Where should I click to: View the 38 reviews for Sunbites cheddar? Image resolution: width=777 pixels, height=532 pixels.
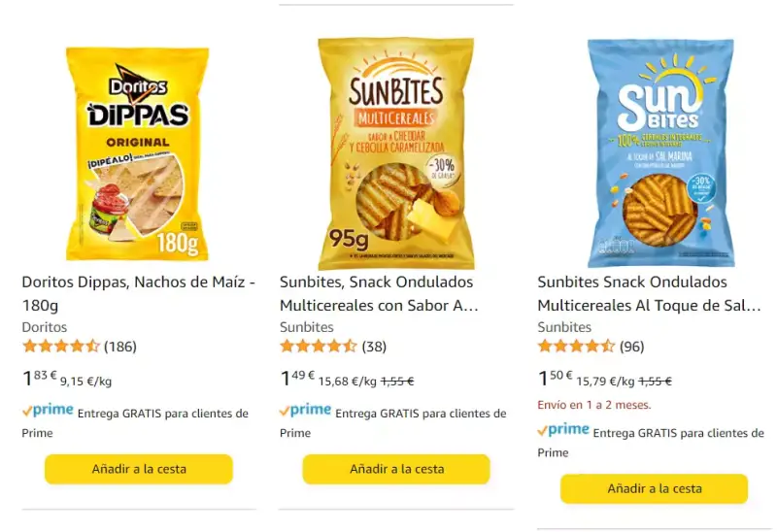point(374,347)
